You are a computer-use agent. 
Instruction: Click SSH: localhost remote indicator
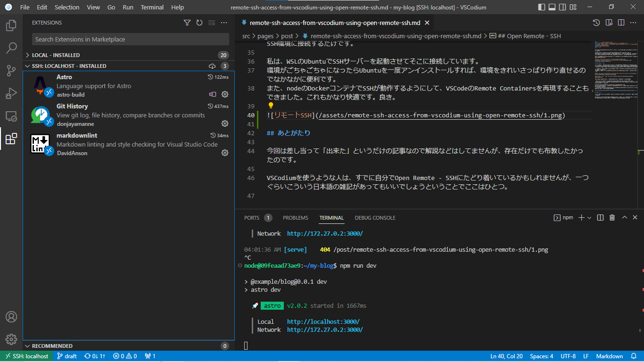[x=27, y=356]
